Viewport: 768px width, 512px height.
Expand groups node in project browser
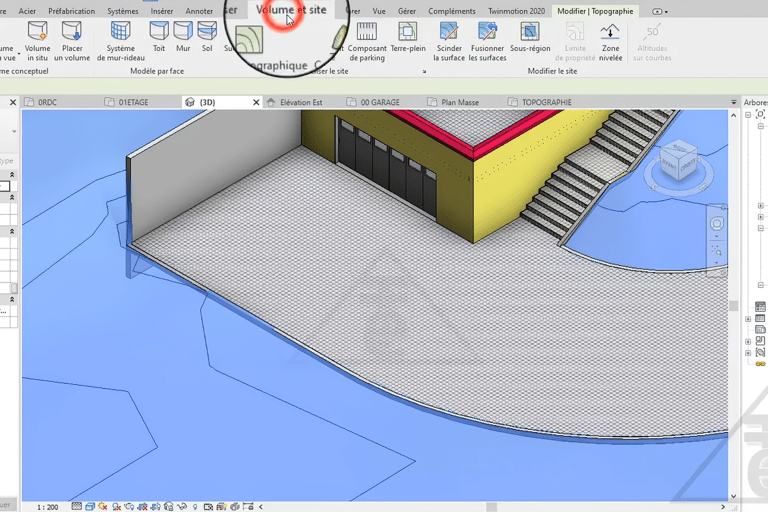click(748, 353)
